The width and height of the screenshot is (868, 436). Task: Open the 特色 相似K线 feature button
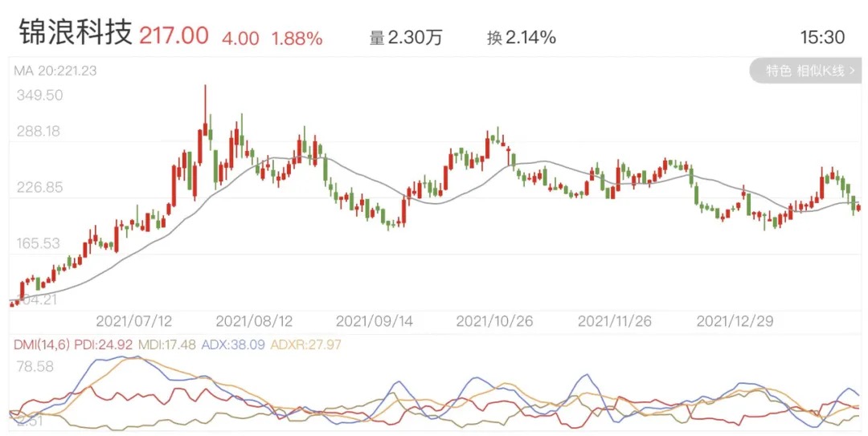coord(805,71)
